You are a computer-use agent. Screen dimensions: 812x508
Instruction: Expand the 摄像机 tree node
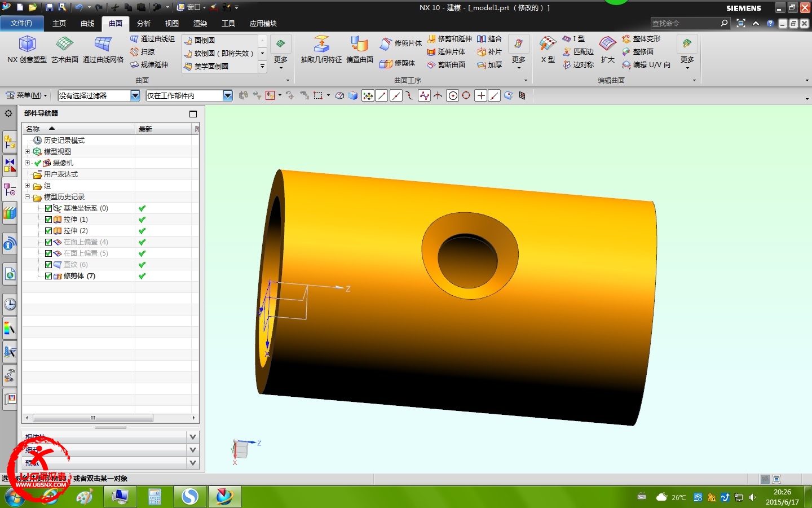pos(27,163)
